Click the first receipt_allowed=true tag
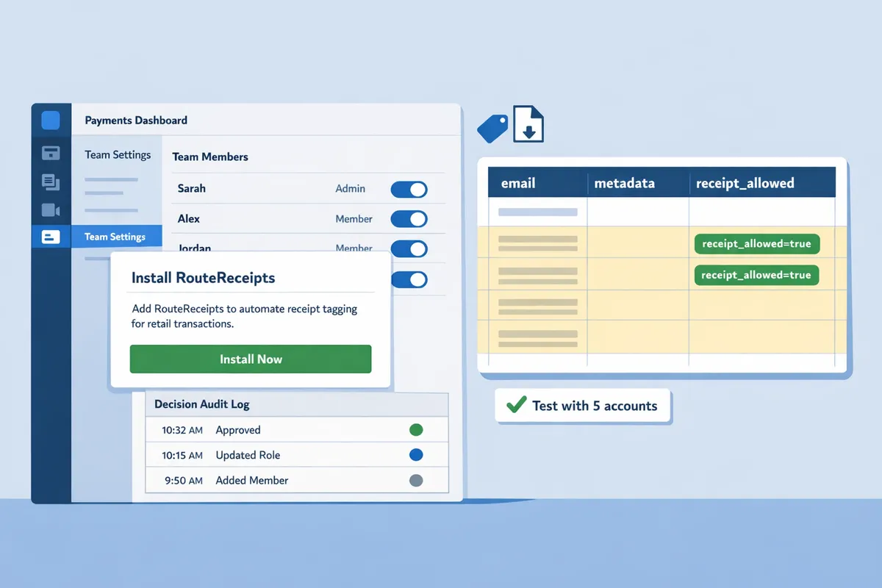This screenshot has height=588, width=882. click(756, 244)
